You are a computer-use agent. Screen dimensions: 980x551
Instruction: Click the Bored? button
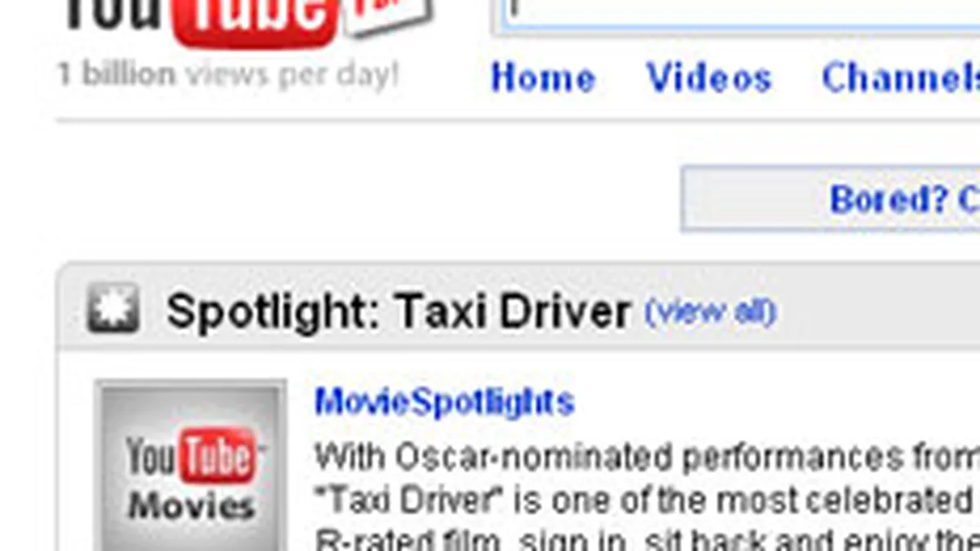831,198
